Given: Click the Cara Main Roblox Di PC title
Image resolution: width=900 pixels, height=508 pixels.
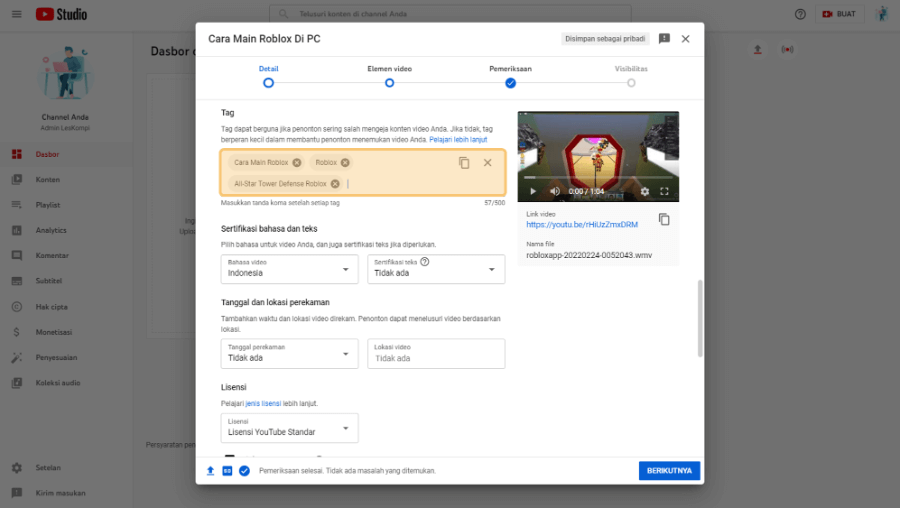Looking at the screenshot, I should (x=264, y=38).
